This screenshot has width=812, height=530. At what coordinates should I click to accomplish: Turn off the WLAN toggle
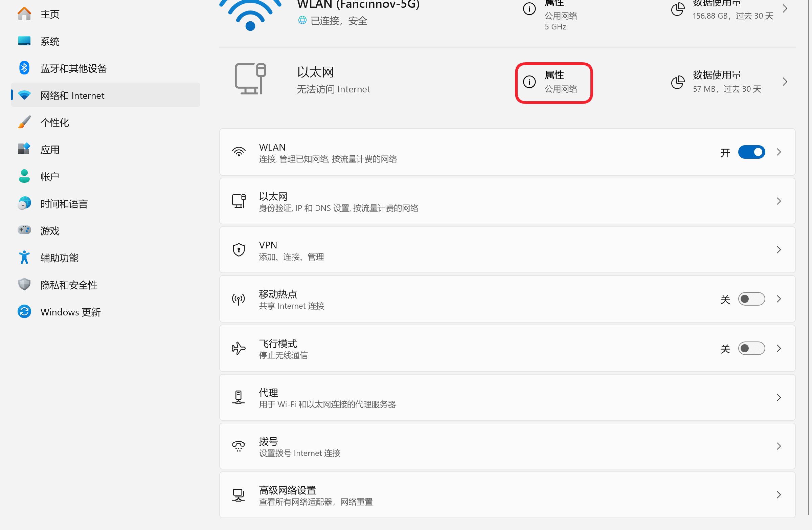[751, 152]
